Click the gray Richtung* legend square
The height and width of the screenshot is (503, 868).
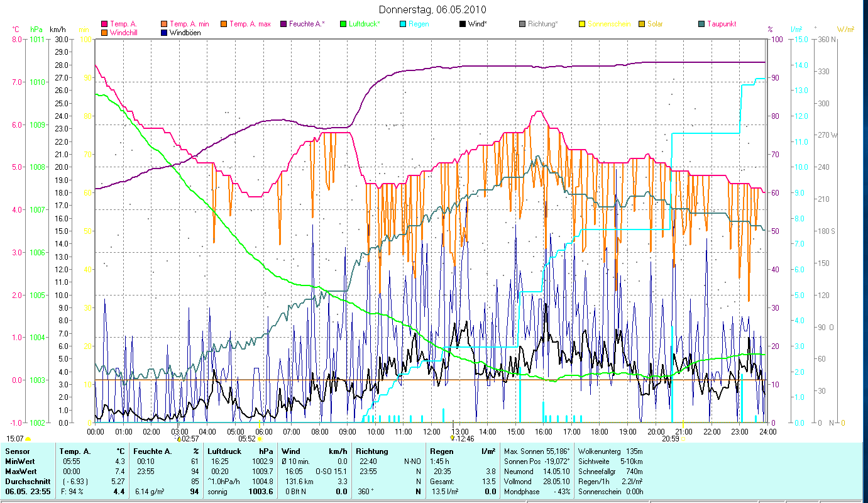[x=523, y=25]
